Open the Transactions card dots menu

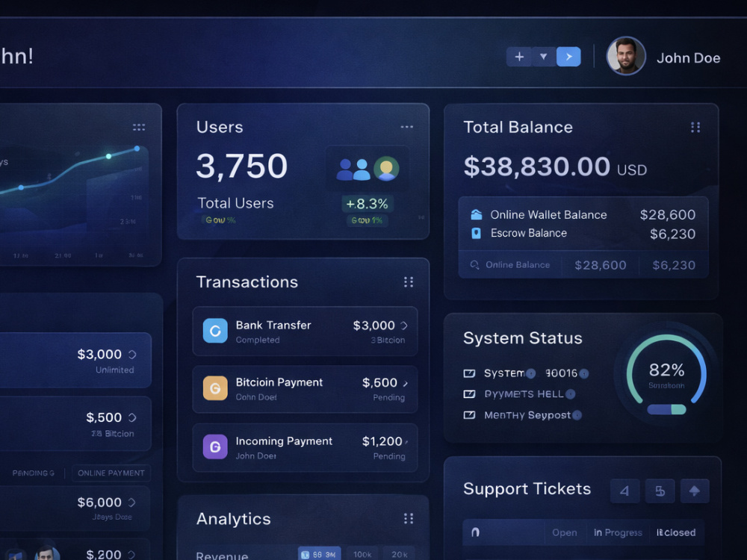(x=409, y=282)
